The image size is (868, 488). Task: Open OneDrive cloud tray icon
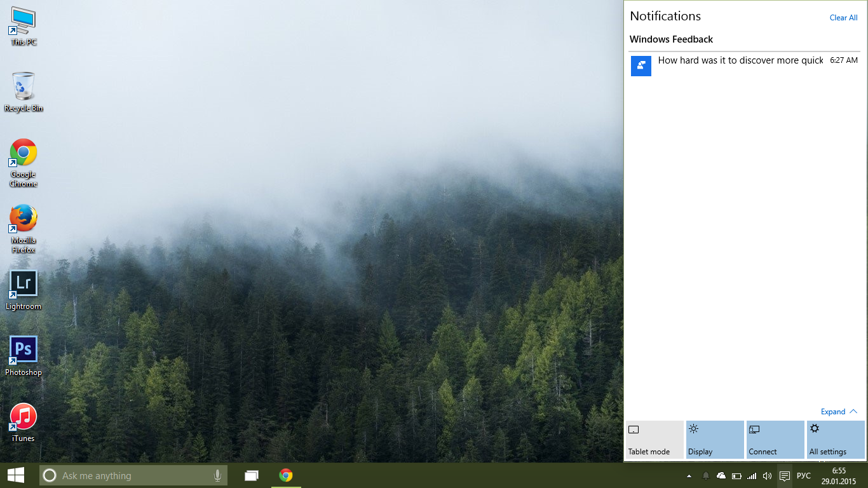(x=721, y=476)
